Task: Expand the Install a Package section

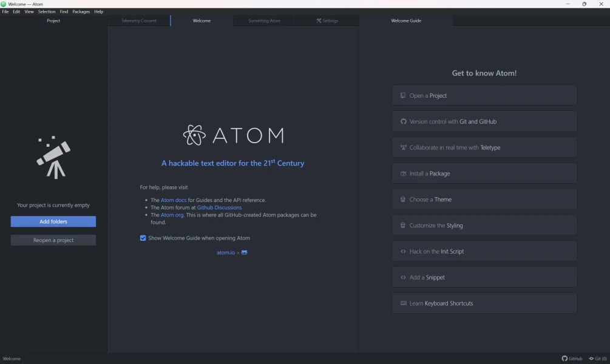Action: (484, 174)
